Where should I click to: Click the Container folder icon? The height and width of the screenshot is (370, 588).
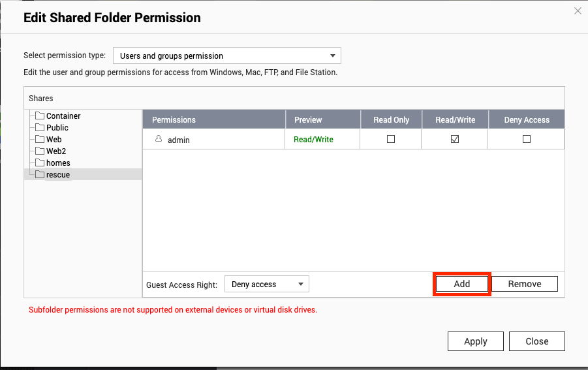[x=40, y=116]
